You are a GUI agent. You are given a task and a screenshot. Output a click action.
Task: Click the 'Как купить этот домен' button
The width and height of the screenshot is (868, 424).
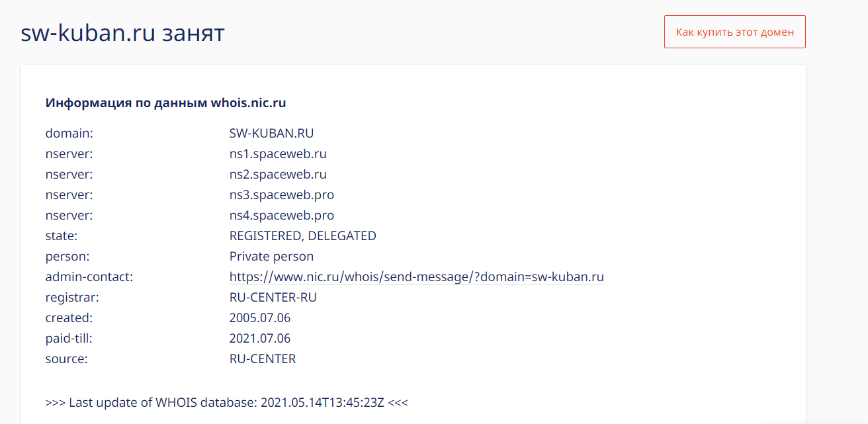(x=734, y=32)
